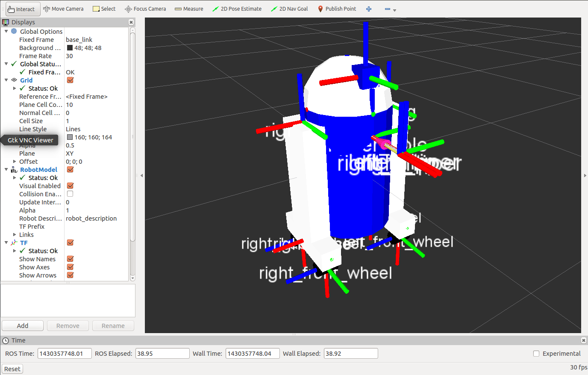This screenshot has height=375, width=588.
Task: Disable the RobotModel display checkbox
Action: [x=71, y=170]
